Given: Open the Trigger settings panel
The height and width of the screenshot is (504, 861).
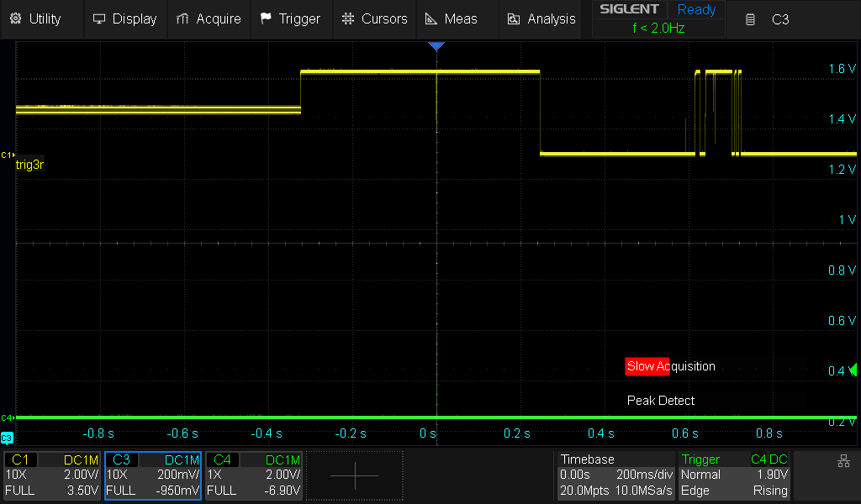Looking at the screenshot, I should click(x=734, y=475).
